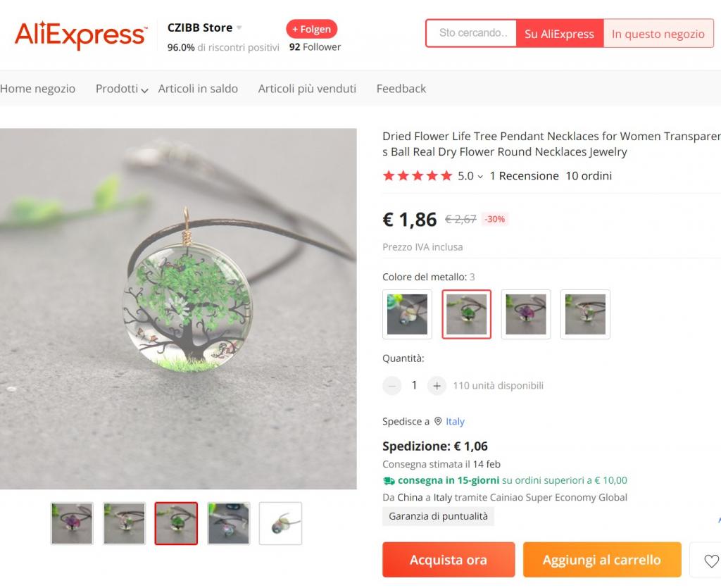The height and width of the screenshot is (588, 721).
Task: Click the location pin icon beside Italy
Action: click(438, 421)
